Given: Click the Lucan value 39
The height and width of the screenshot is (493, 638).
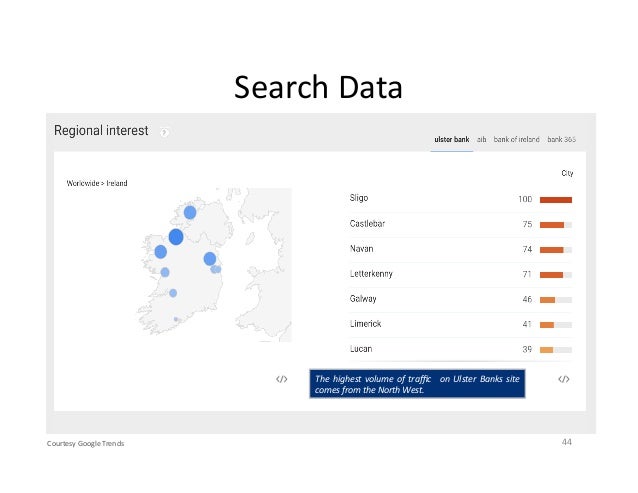Looking at the screenshot, I should 527,349.
